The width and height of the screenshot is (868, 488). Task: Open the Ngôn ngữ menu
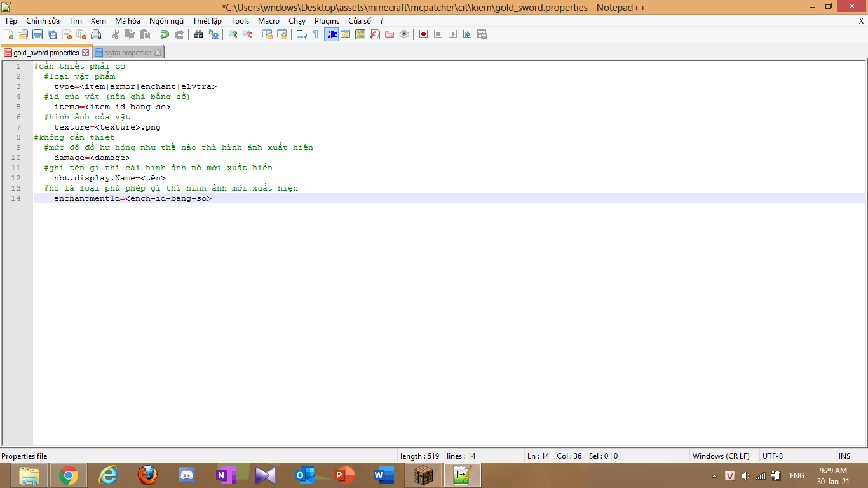click(x=166, y=21)
